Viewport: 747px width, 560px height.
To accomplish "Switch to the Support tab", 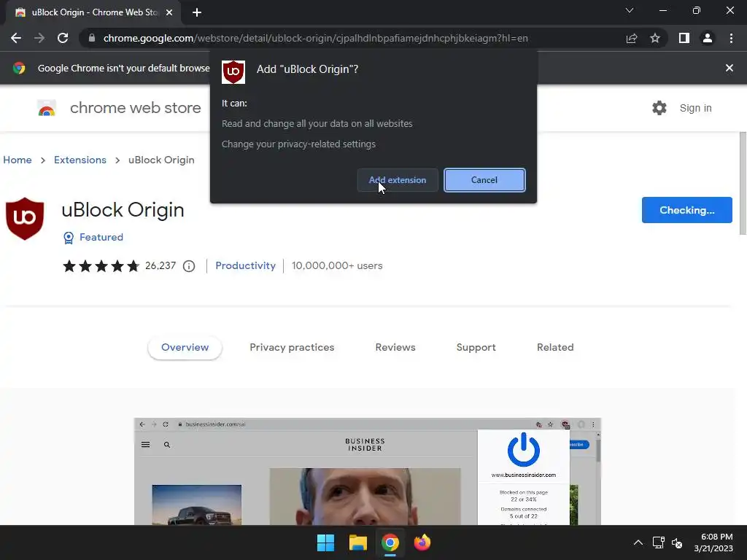I will pyautogui.click(x=476, y=348).
